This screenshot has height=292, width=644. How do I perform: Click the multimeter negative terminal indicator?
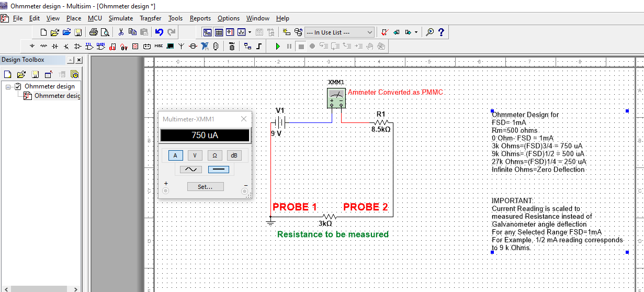pos(244,192)
